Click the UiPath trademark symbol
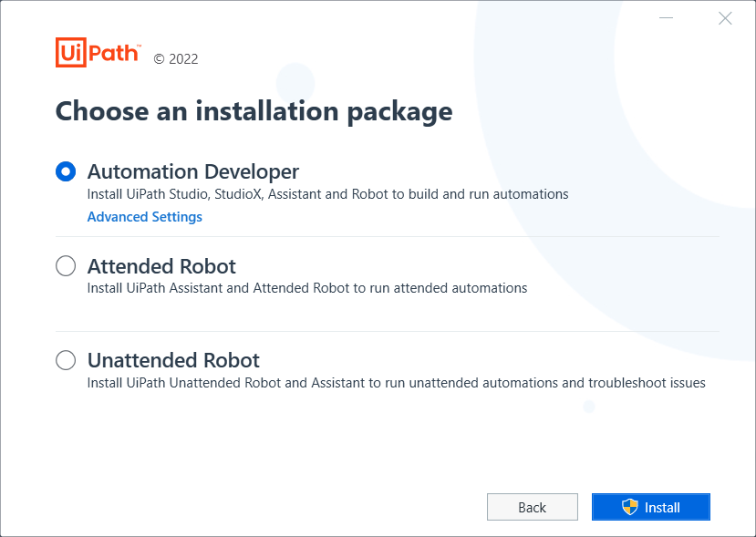The image size is (756, 537). click(138, 44)
